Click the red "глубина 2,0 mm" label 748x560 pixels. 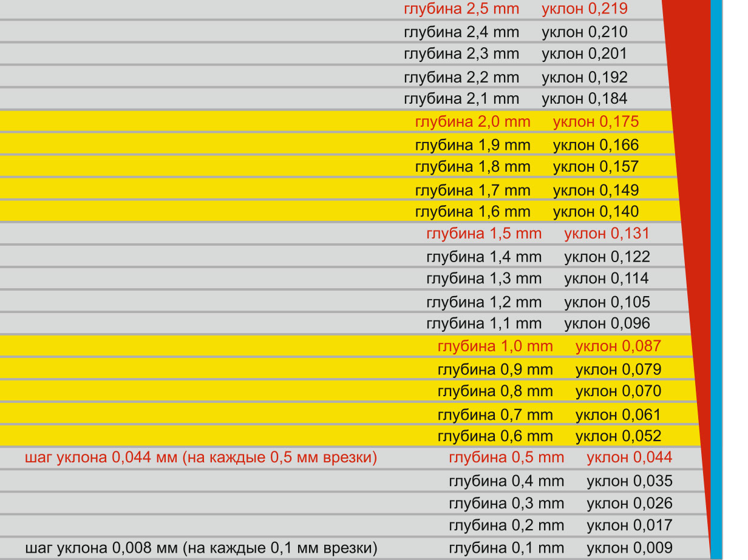[472, 122]
